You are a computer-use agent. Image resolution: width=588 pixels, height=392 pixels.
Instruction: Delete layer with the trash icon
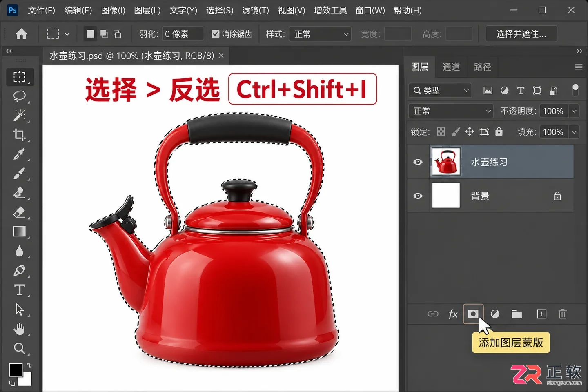pyautogui.click(x=563, y=314)
